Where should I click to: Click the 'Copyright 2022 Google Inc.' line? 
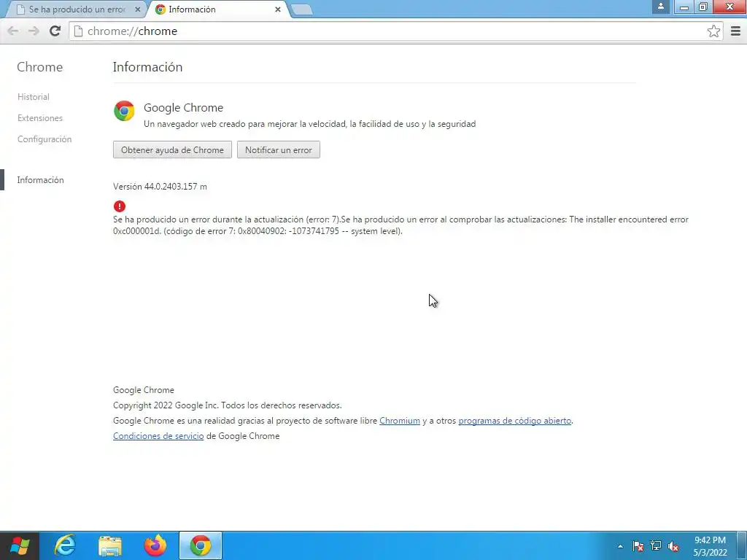[228, 405]
